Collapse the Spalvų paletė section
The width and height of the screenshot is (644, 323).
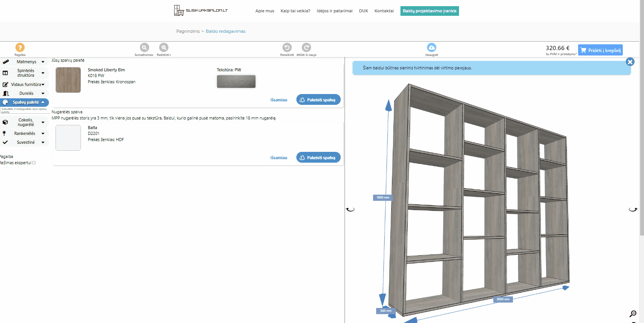pos(25,102)
